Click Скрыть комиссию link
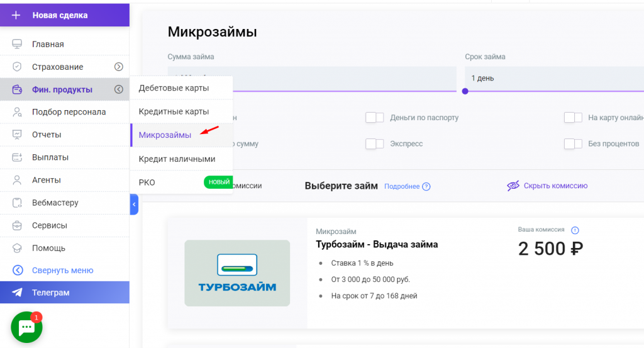 click(555, 186)
